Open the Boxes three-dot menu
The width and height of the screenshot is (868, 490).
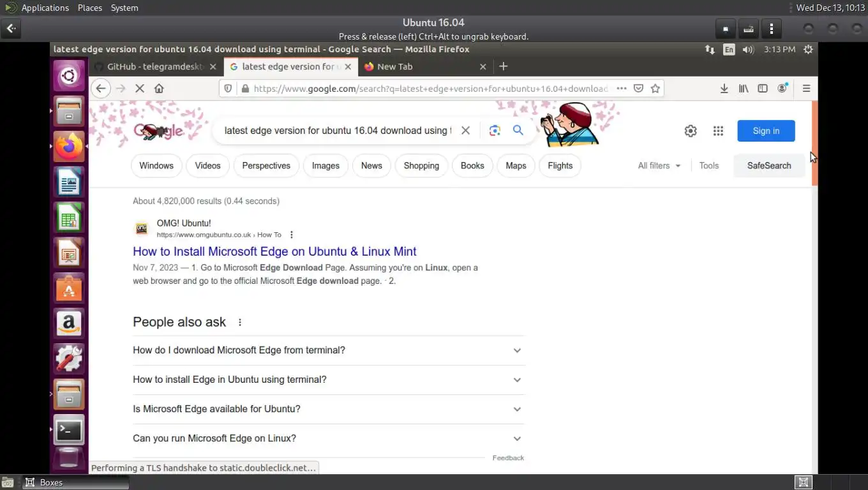pos(772,29)
